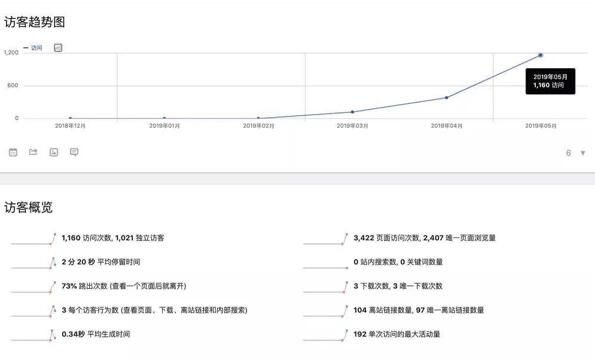Viewport: 595px width, 360px height.
Task: Click the export data icon under chart
Action: point(33,152)
